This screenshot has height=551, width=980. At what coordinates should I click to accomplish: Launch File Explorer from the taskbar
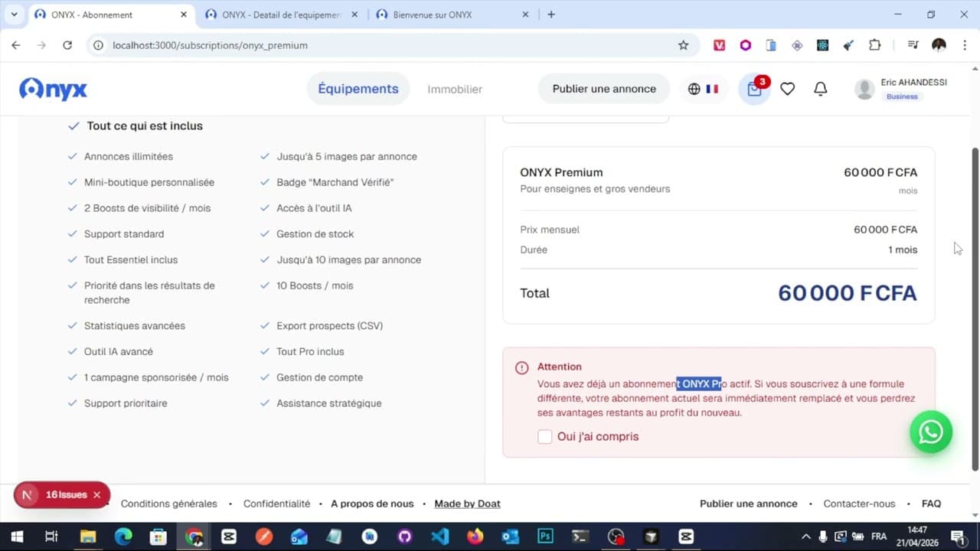click(87, 536)
